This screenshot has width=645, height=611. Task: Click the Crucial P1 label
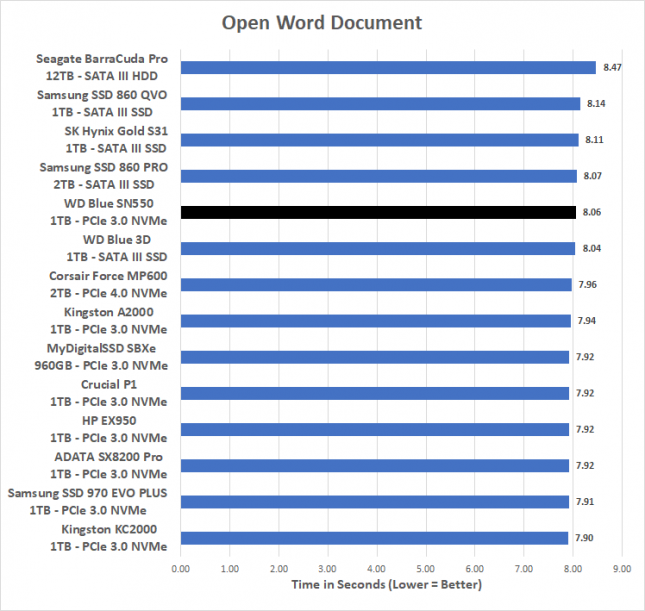(x=109, y=393)
